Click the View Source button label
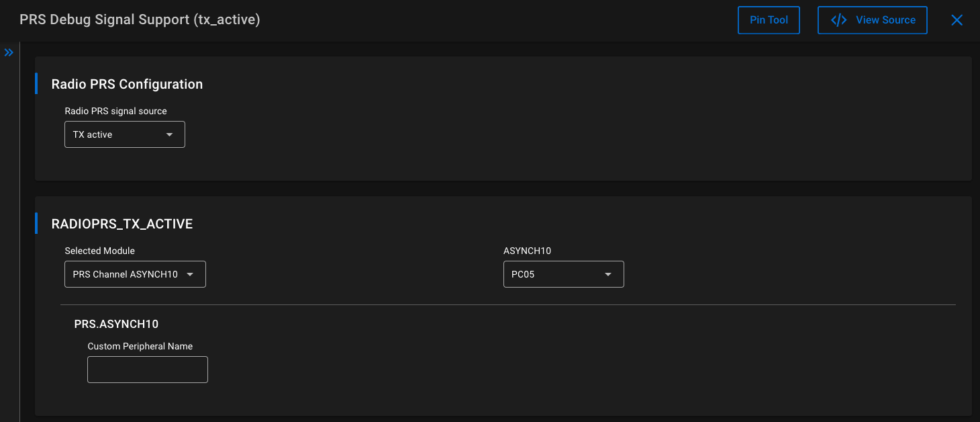Viewport: 980px width, 422px height. pyautogui.click(x=885, y=20)
